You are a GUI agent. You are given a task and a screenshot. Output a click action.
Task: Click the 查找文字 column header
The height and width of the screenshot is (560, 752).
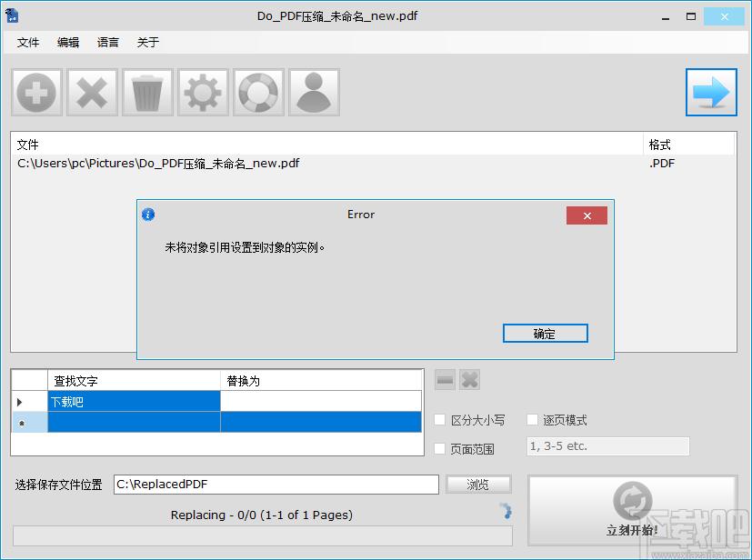pos(134,381)
